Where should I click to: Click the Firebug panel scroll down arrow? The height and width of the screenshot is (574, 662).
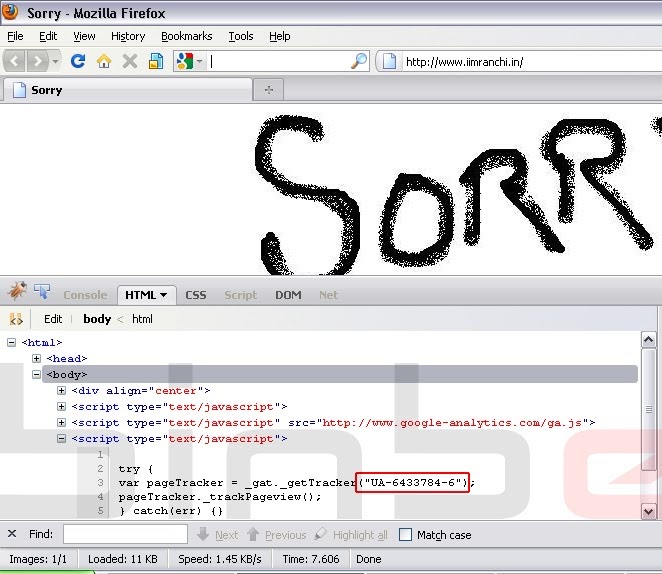pyautogui.click(x=648, y=512)
